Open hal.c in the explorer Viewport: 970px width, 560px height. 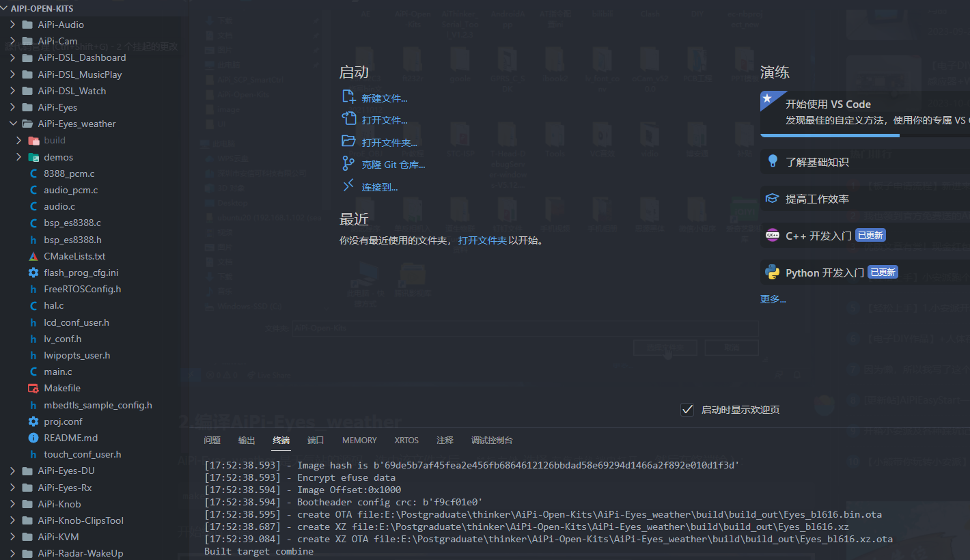(x=54, y=305)
